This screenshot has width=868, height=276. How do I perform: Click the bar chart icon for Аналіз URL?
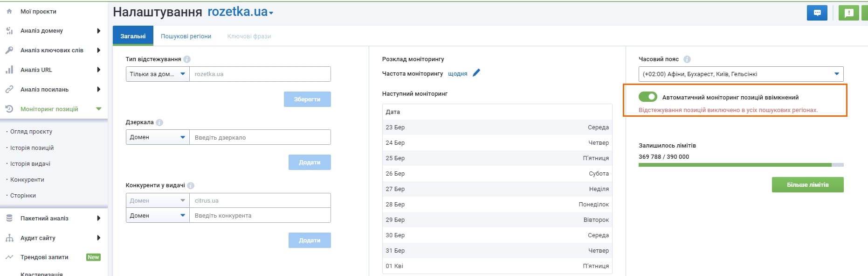[9, 70]
